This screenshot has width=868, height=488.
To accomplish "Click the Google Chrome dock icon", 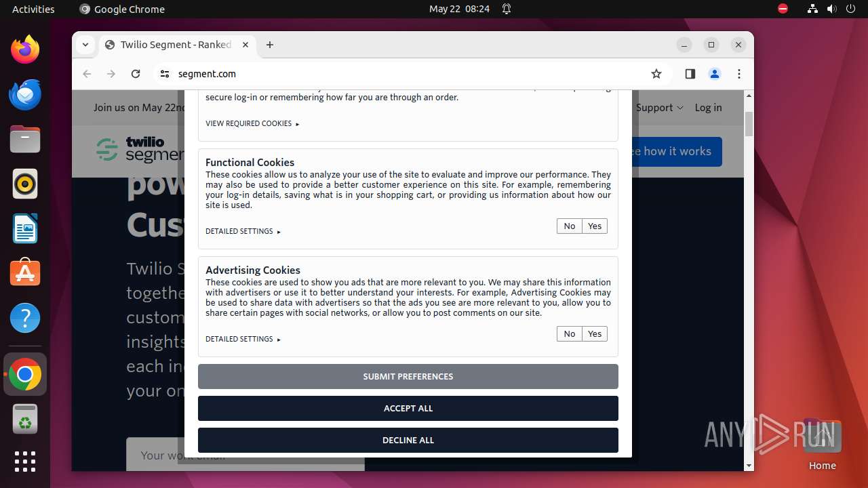I will coord(25,374).
